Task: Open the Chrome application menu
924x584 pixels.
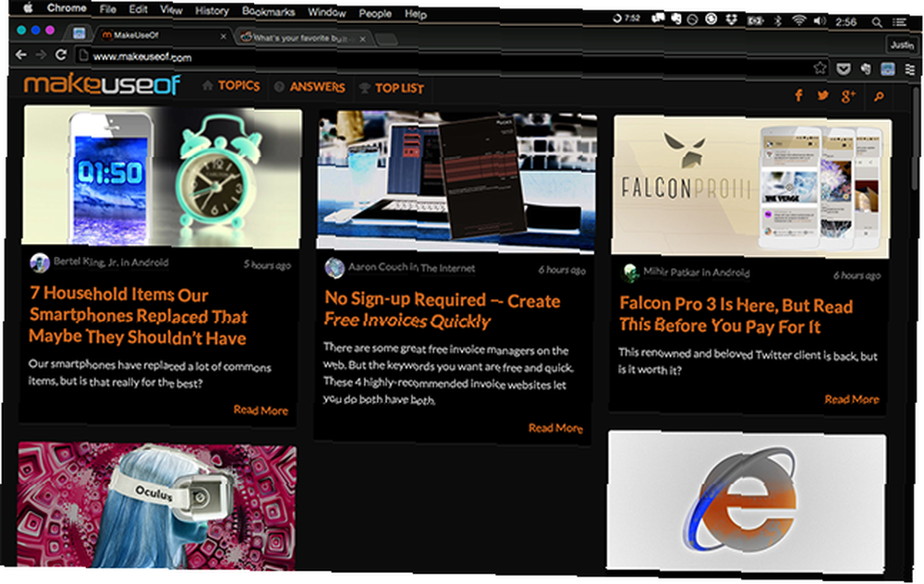Action: pos(67,7)
